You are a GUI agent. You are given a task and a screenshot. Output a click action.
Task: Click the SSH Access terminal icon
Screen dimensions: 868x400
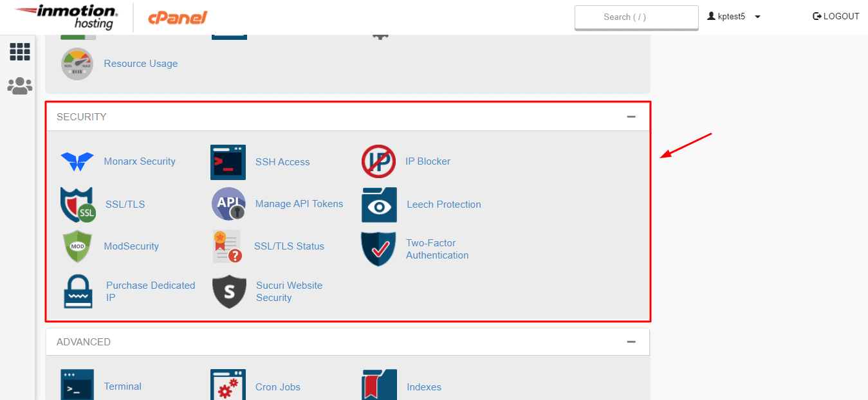(228, 162)
